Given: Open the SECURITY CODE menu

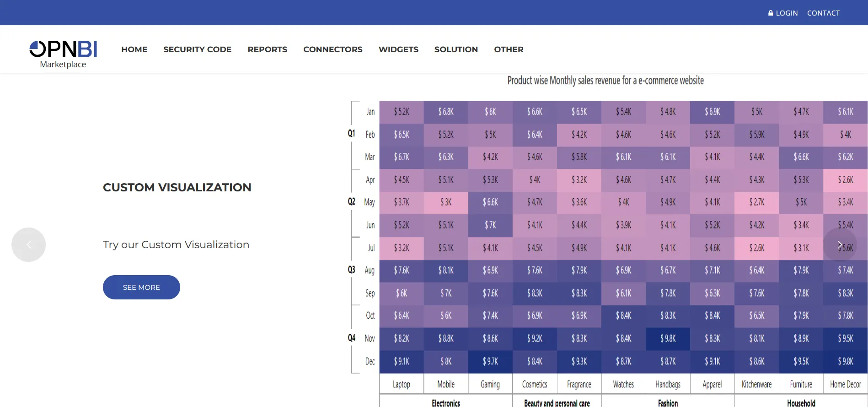Looking at the screenshot, I should click(x=198, y=49).
